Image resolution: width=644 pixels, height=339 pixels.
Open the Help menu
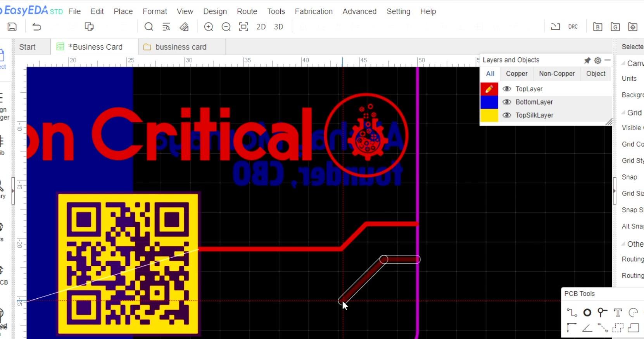click(428, 11)
